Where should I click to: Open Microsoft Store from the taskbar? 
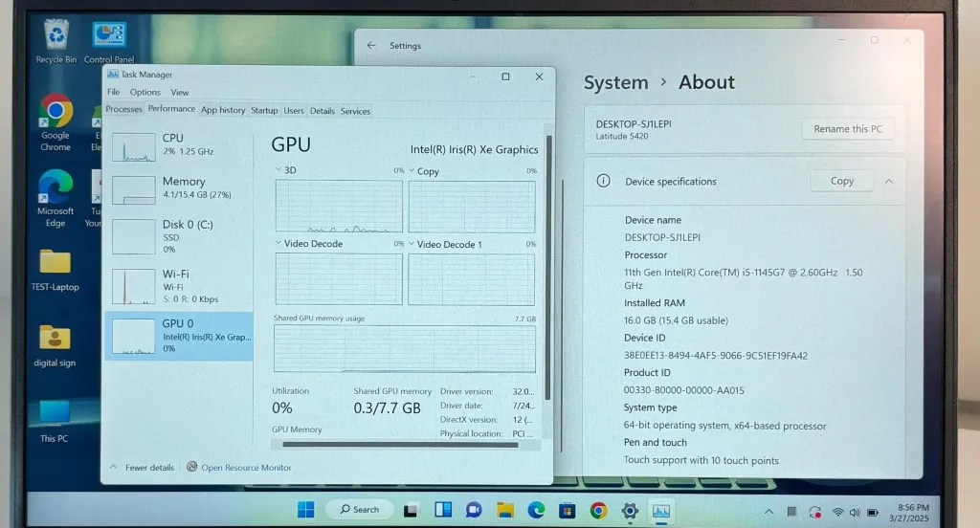pos(567,510)
